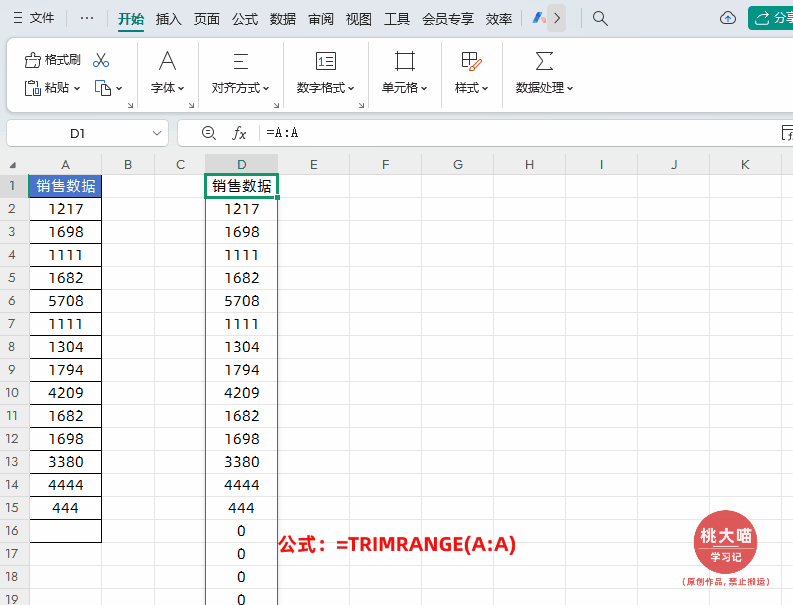Click the cut scissors icon

(x=101, y=60)
